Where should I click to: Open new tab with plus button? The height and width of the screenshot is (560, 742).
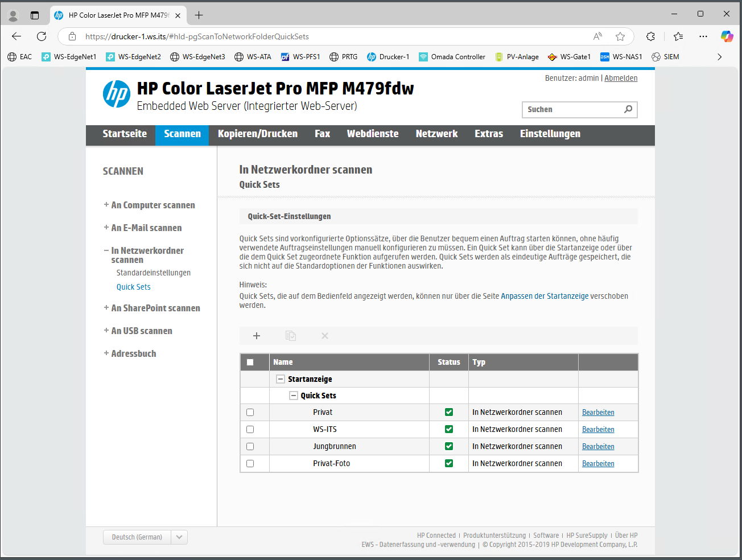click(199, 15)
